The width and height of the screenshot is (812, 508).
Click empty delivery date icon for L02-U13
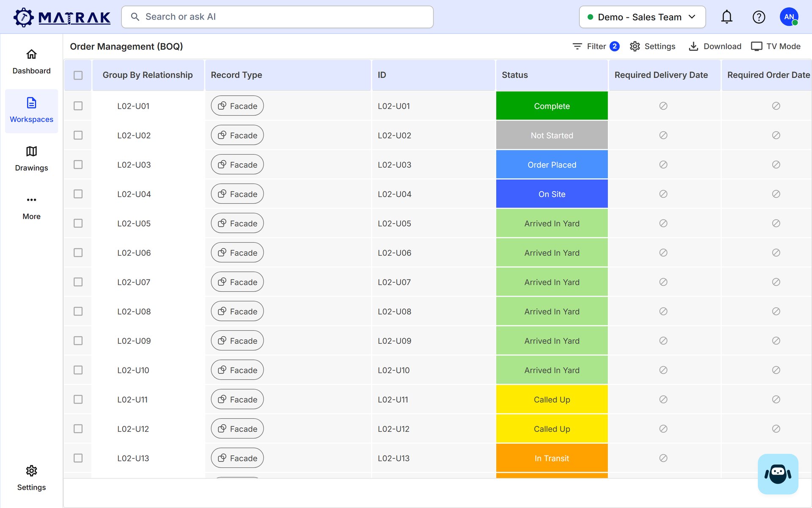point(663,458)
